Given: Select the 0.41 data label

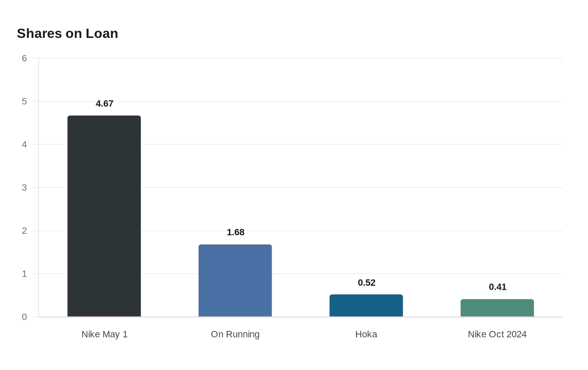Looking at the screenshot, I should [x=498, y=287].
